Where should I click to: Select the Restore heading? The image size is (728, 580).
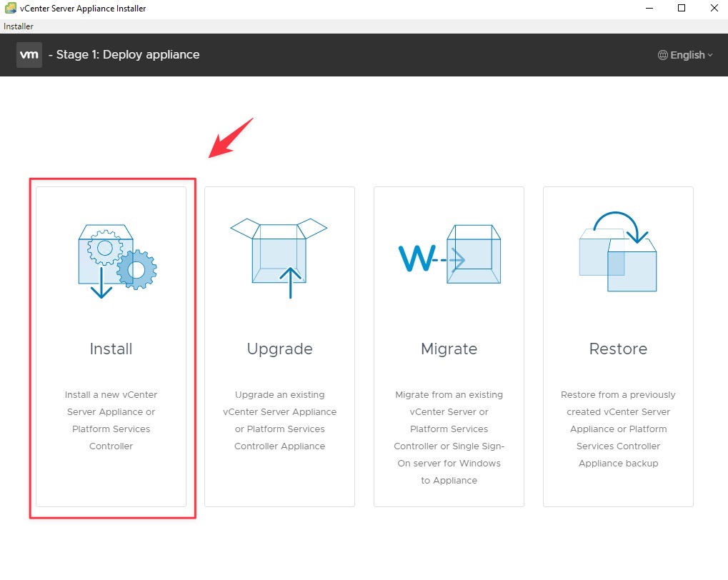click(x=618, y=349)
